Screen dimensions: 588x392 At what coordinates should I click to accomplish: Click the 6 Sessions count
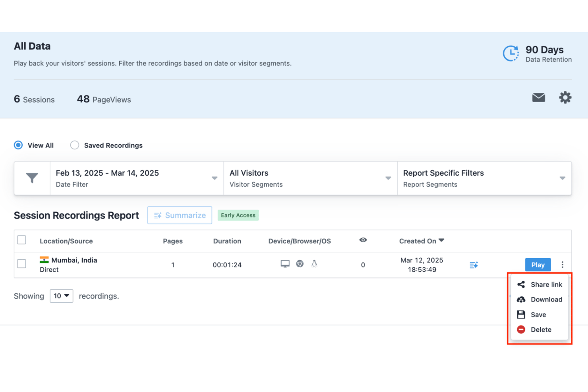(34, 99)
